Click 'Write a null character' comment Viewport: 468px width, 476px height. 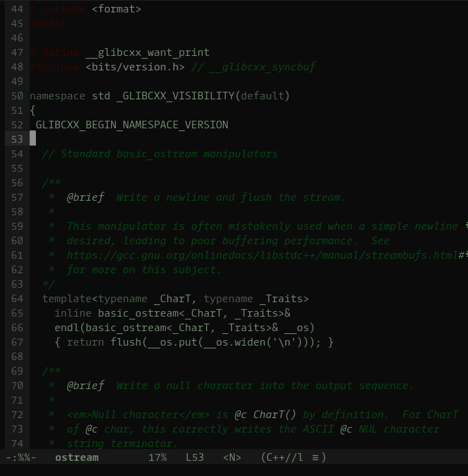coord(185,386)
